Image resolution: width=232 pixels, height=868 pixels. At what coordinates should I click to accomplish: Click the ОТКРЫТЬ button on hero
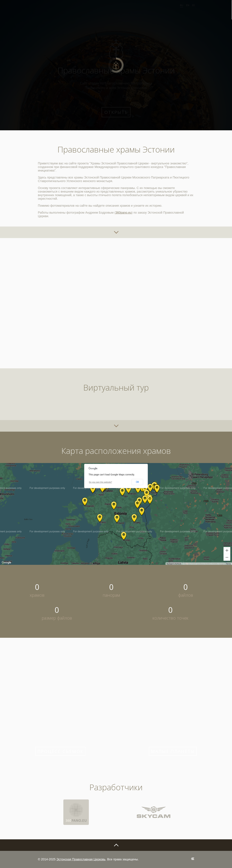pyautogui.click(x=116, y=112)
